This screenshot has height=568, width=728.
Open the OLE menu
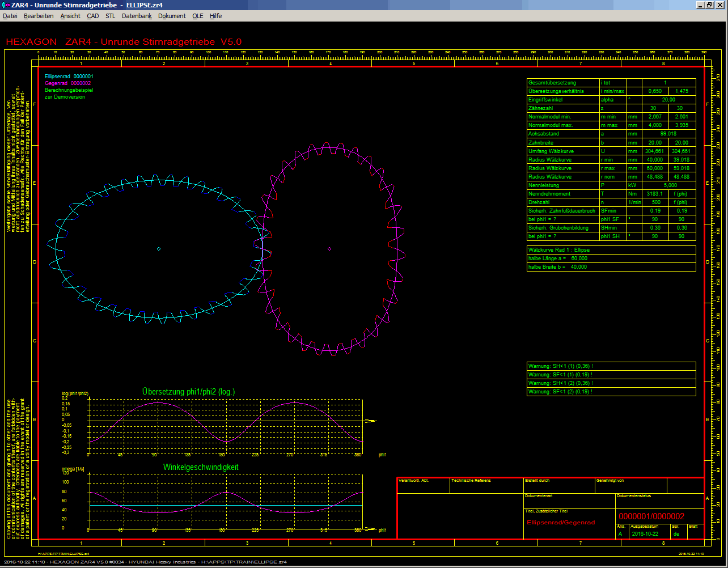pos(198,16)
